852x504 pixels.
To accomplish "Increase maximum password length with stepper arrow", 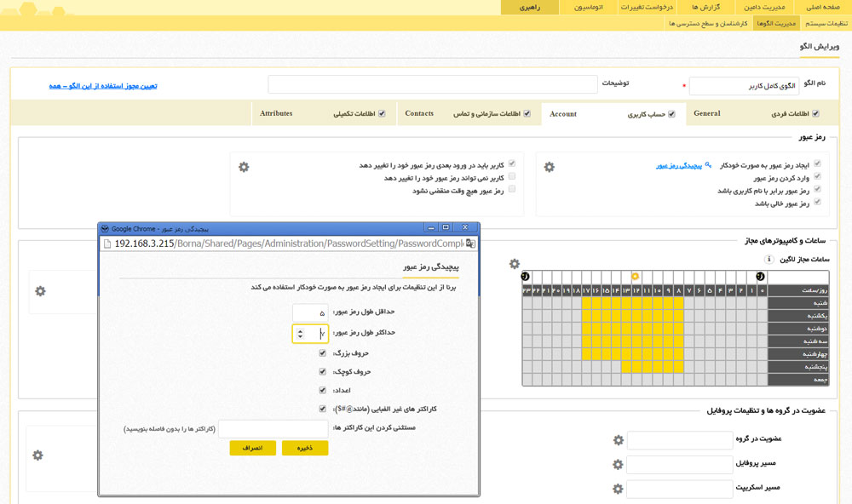I will (x=301, y=330).
